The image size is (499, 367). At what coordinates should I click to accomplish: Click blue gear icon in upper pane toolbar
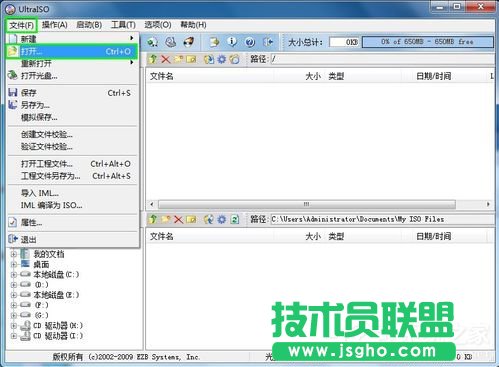coord(222,59)
